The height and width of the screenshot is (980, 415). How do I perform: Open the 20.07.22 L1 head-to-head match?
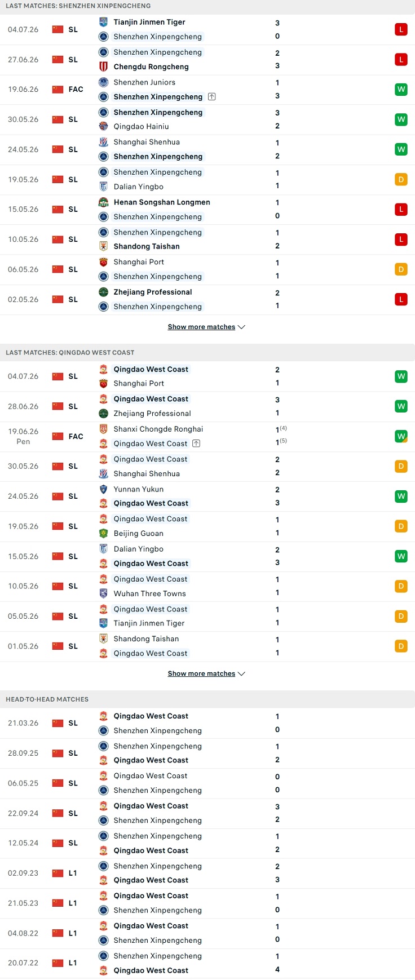[207, 963]
